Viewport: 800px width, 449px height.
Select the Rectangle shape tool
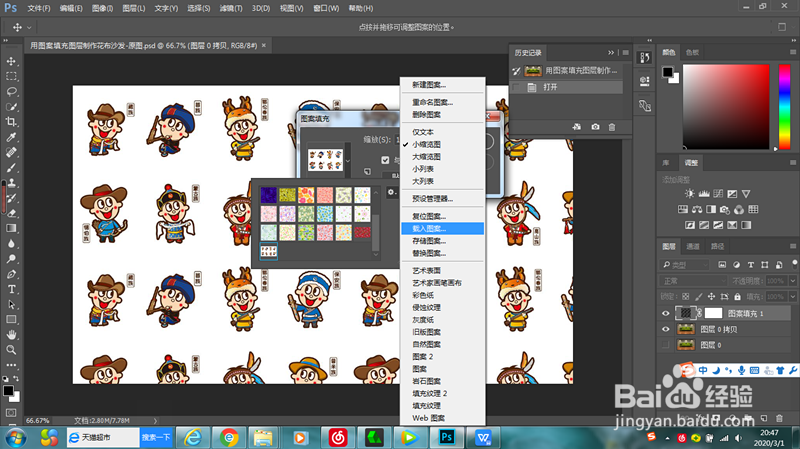coord(11,319)
